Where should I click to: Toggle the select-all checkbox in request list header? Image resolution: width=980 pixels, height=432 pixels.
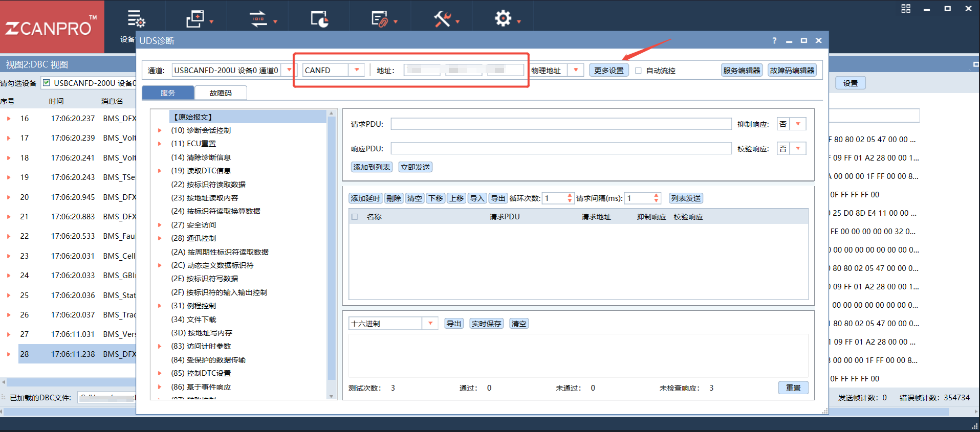point(355,217)
